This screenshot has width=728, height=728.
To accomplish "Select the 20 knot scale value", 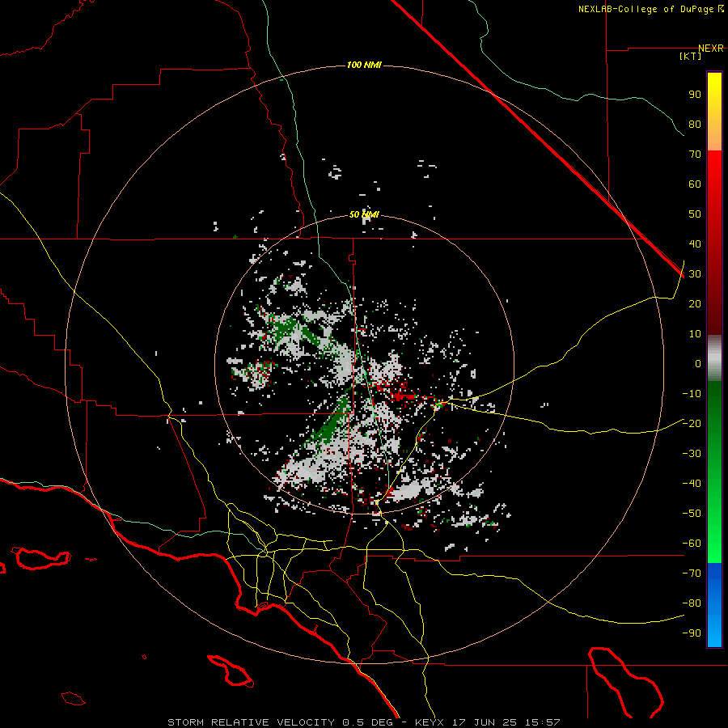I will pyautogui.click(x=695, y=303).
